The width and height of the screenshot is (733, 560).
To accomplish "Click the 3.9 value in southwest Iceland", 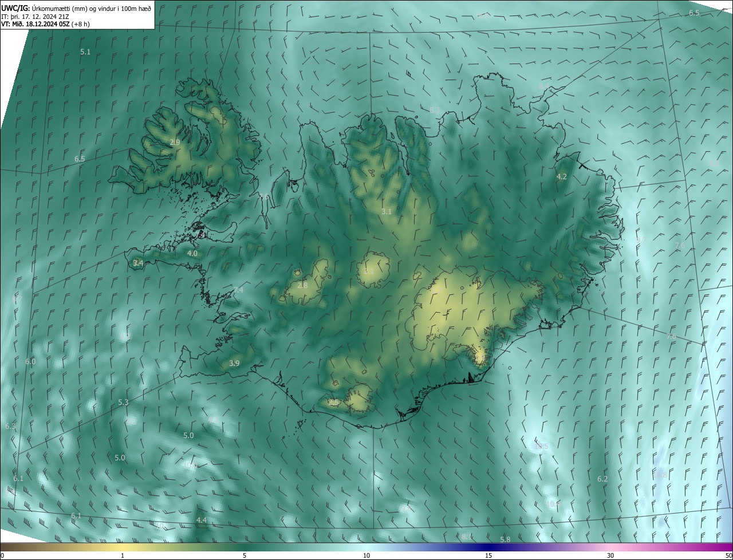I will 234,364.
